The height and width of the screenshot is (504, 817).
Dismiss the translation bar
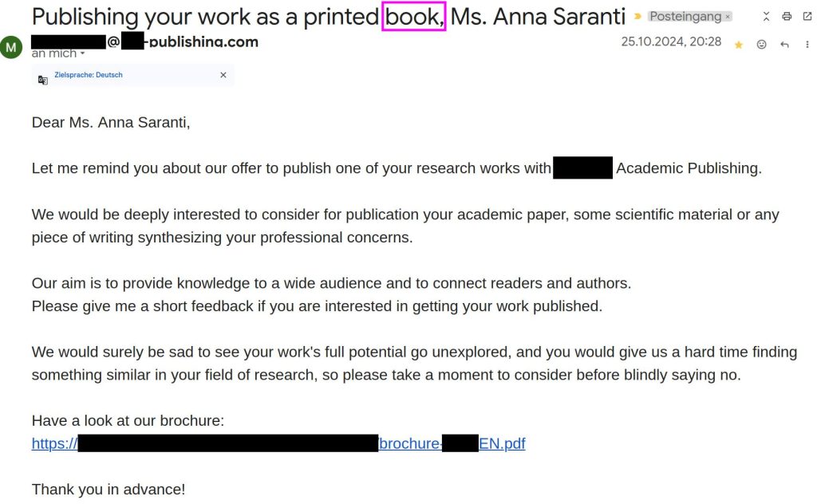pos(223,75)
